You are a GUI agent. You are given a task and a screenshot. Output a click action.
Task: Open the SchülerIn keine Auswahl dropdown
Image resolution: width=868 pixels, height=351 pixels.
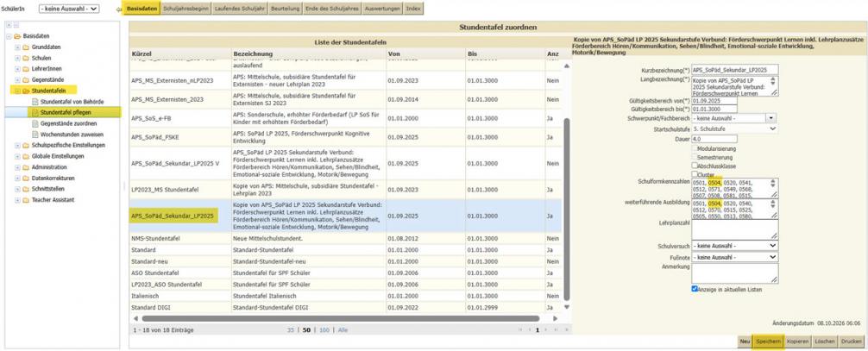coord(69,9)
